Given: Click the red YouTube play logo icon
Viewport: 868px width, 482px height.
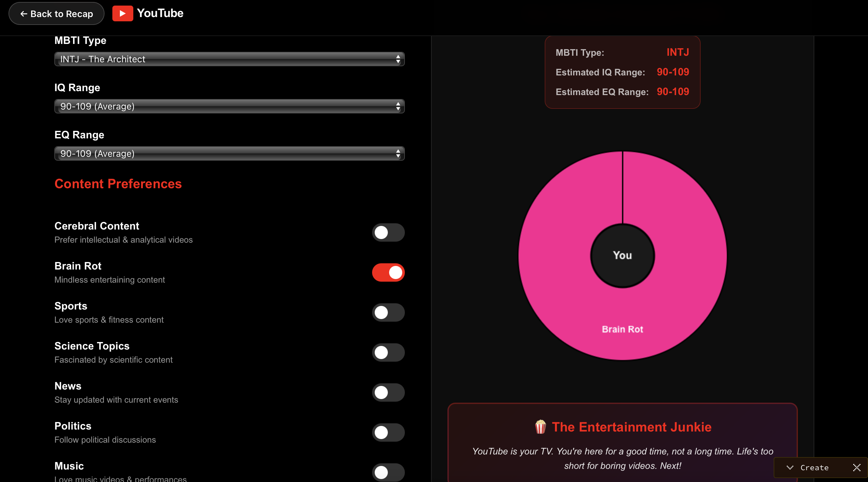Looking at the screenshot, I should point(122,13).
